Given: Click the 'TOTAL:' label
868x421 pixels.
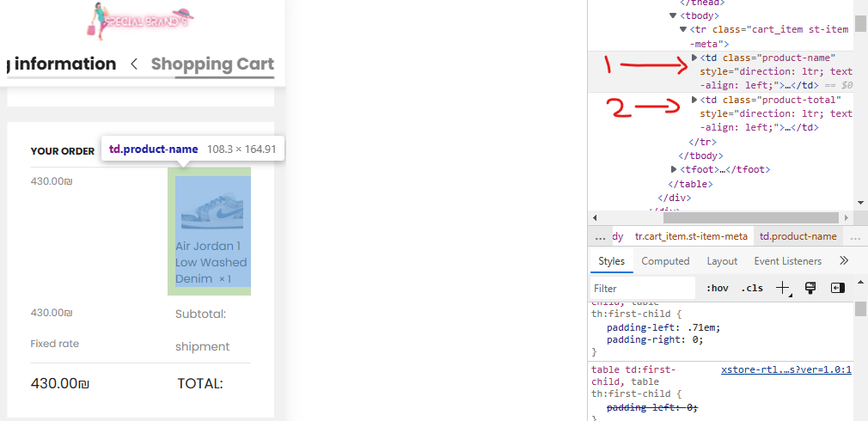Looking at the screenshot, I should click(x=200, y=383).
